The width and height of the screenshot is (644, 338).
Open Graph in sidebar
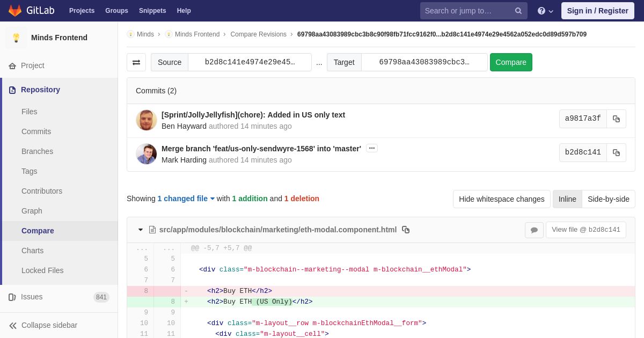(x=32, y=211)
